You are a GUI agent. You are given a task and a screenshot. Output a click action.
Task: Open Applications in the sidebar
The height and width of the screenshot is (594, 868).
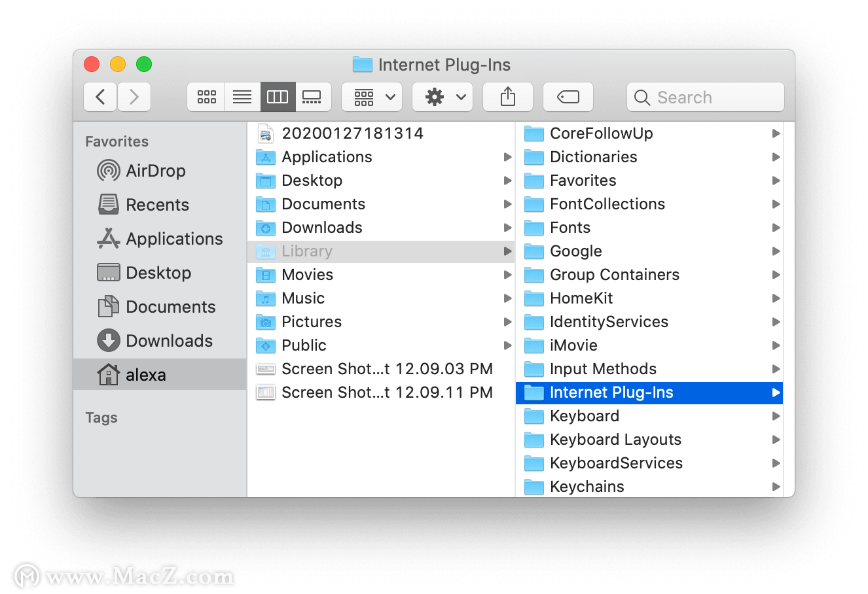pos(160,239)
